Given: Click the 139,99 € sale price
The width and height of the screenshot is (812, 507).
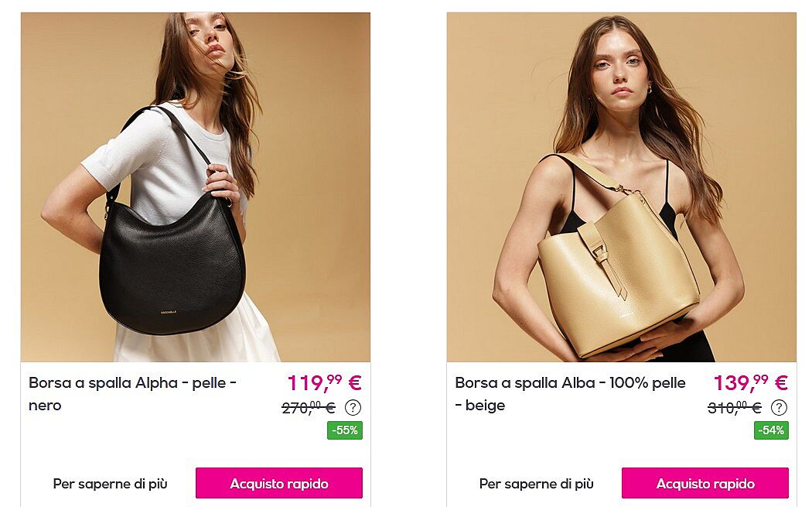Looking at the screenshot, I should click(750, 383).
